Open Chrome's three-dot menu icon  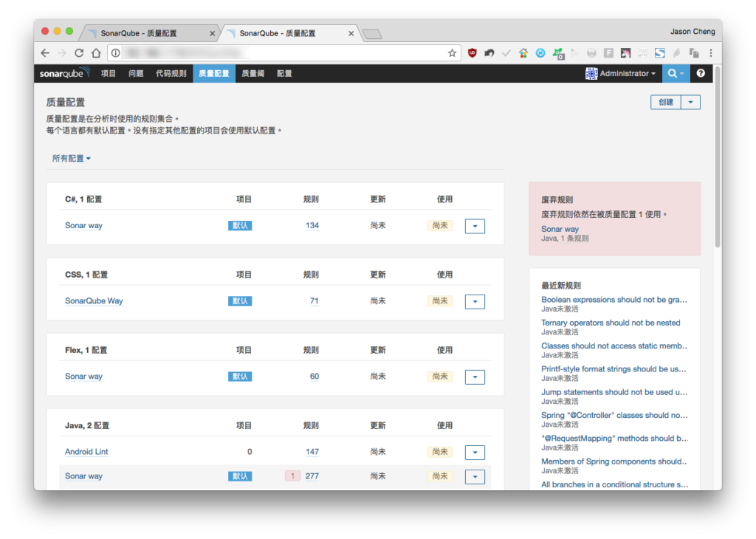tap(711, 53)
